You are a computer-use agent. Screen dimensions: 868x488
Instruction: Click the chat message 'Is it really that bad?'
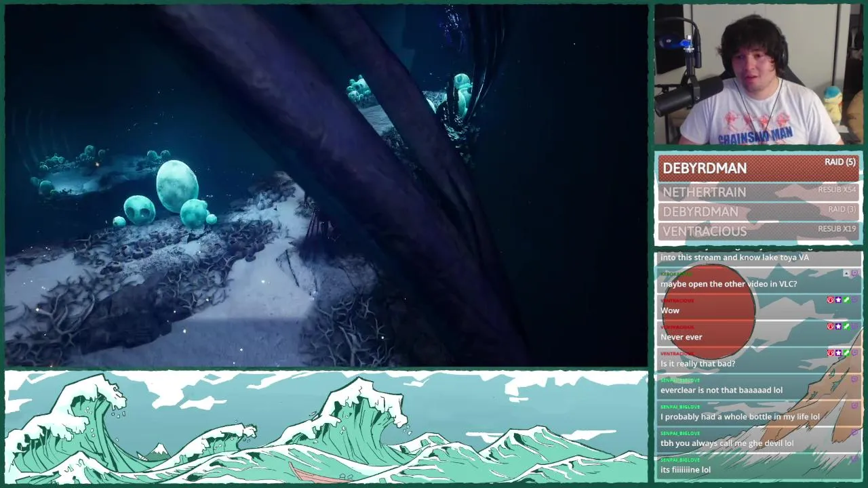click(698, 363)
